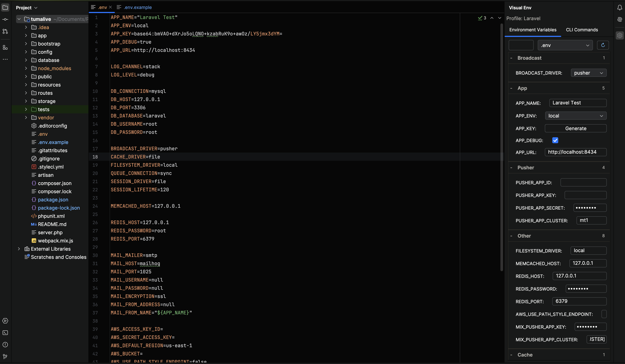Viewport: 625px width, 364px height.
Task: Toggle the AWS_USE_PATH_STYLE_ENDPOINT checkbox
Action: [x=604, y=314]
